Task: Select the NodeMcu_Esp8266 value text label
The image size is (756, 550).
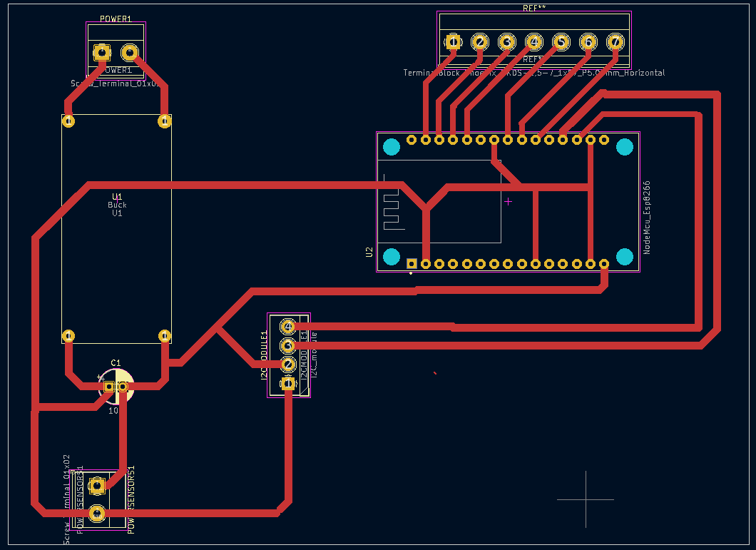Action: tap(648, 218)
